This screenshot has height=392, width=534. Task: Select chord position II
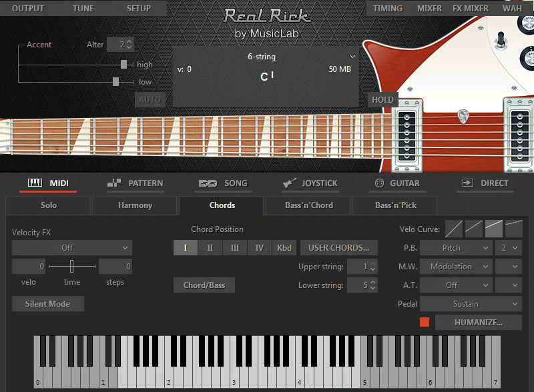pyautogui.click(x=210, y=248)
